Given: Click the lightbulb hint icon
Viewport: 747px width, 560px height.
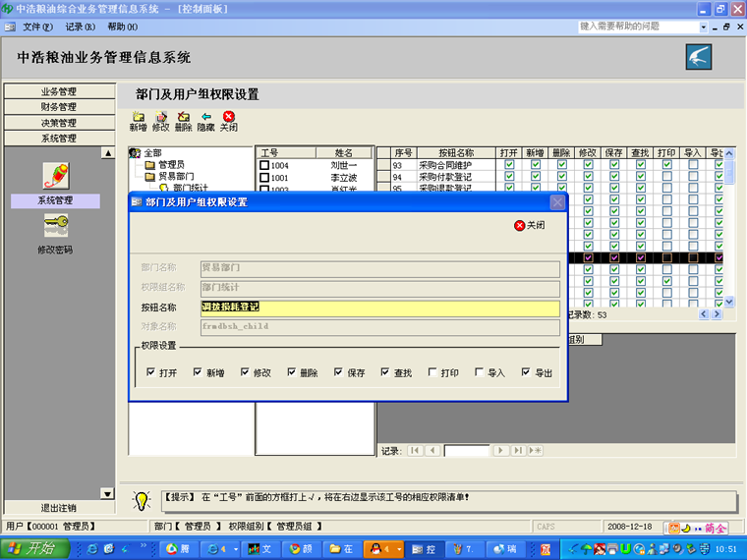Looking at the screenshot, I should pyautogui.click(x=142, y=500).
